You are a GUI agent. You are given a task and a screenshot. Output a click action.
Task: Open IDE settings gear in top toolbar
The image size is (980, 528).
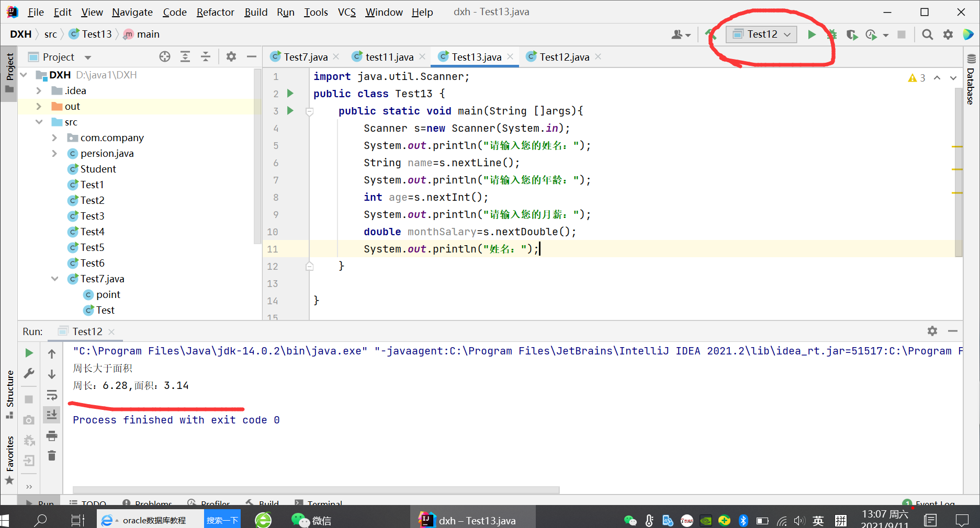coord(948,35)
